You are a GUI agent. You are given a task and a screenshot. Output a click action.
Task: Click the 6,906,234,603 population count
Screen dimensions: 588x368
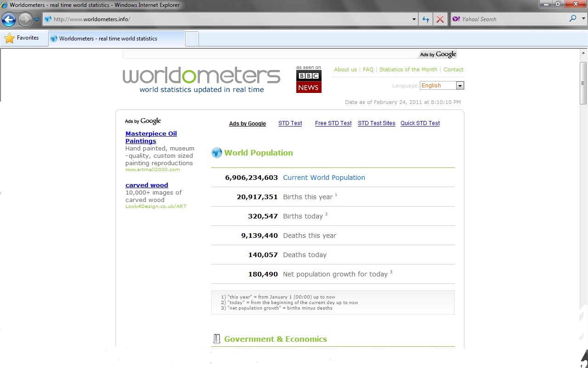tap(251, 178)
